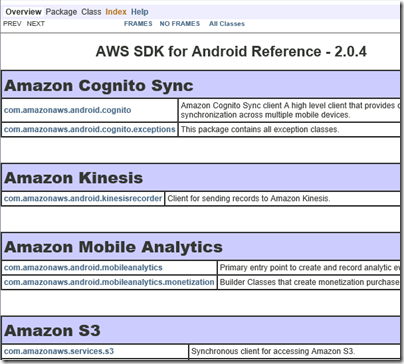404x364 pixels.
Task: Open the com.amazonaws.android.mobileanalytics.monetization package
Action: coord(109,282)
